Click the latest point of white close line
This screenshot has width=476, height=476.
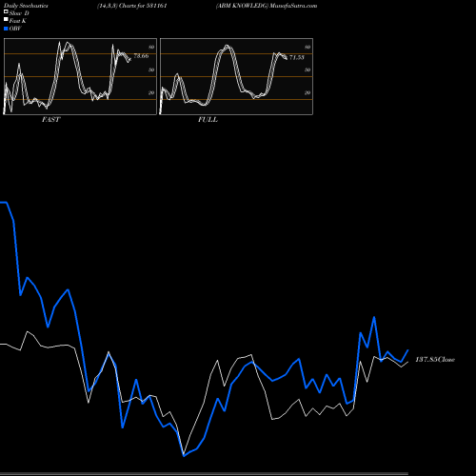coord(408,362)
